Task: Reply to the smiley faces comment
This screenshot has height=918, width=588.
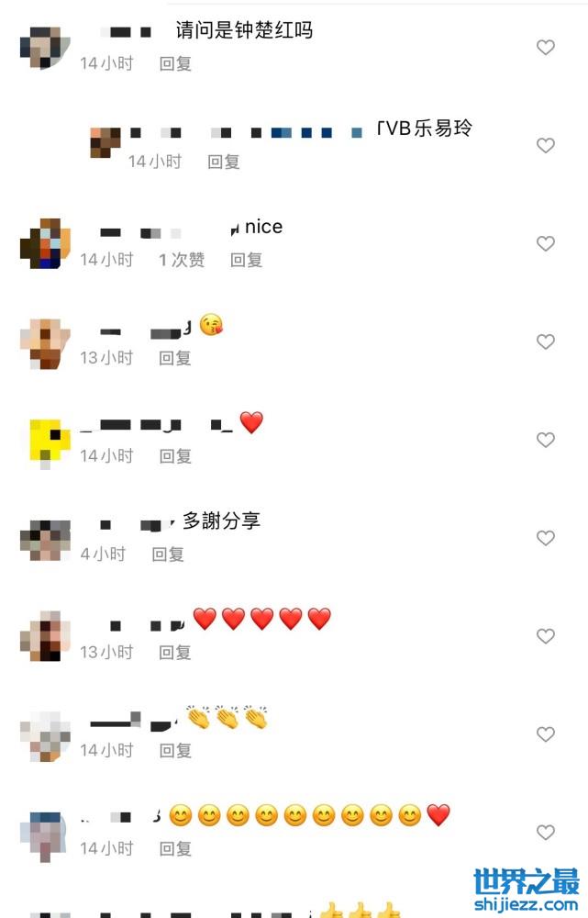Action: (x=175, y=849)
